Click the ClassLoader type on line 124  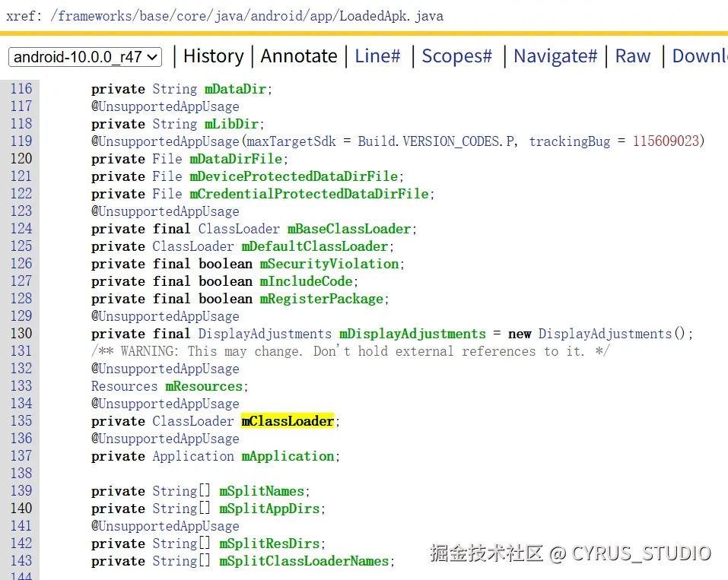(239, 229)
